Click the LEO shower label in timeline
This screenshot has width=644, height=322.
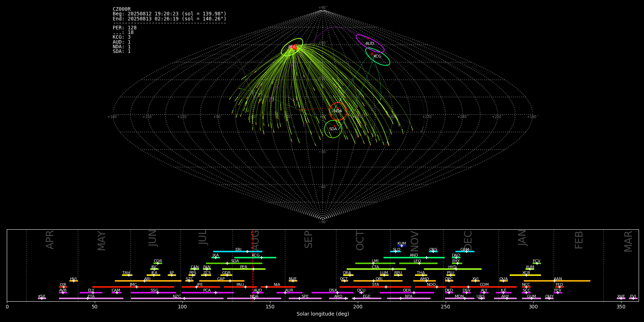pyautogui.click(x=417, y=261)
